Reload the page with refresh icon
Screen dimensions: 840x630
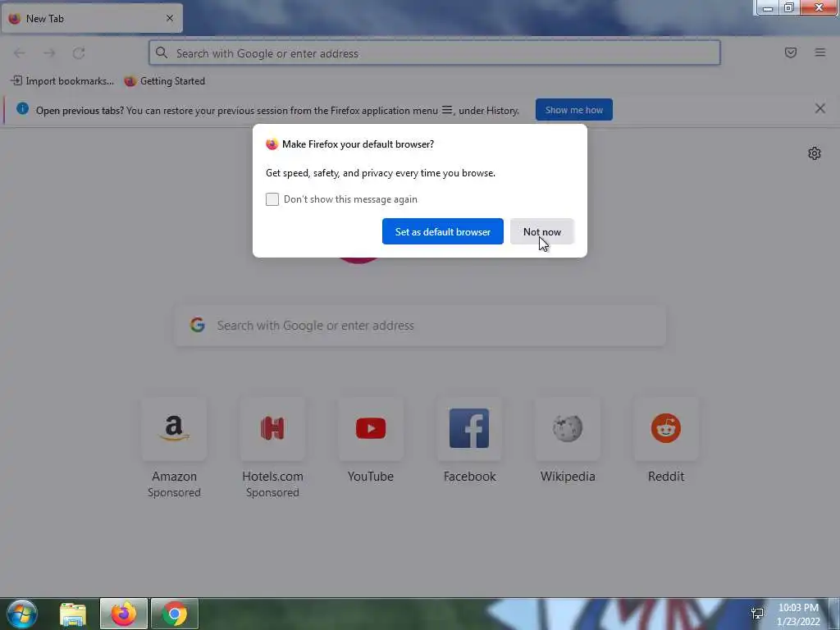pos(79,53)
